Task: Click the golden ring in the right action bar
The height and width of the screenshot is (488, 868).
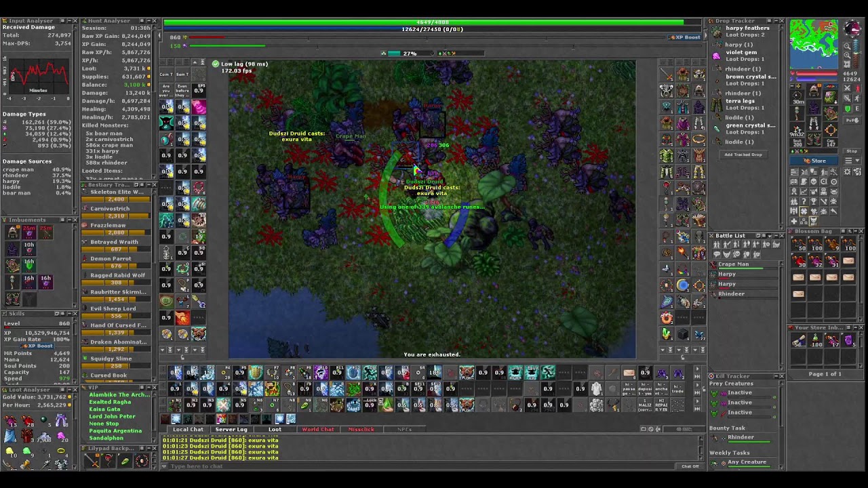Action: tap(698, 139)
